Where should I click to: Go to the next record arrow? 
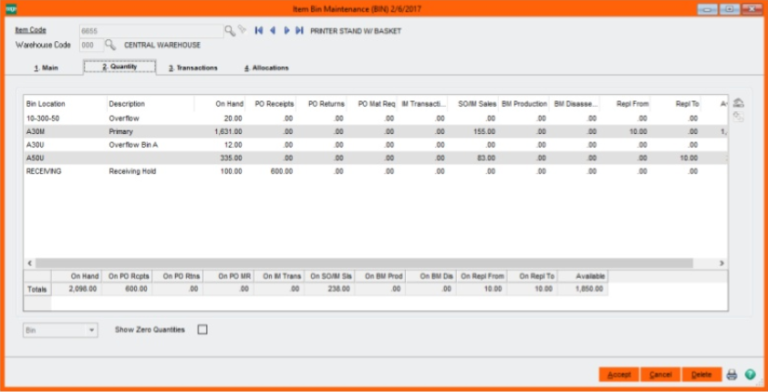287,30
